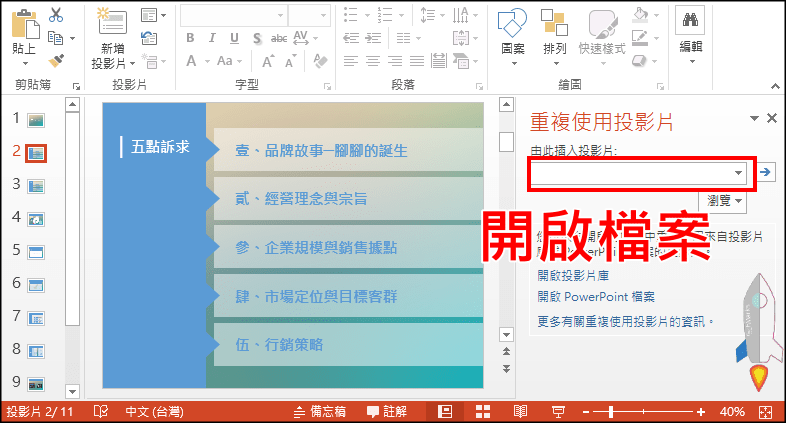Open Shape Outline pen color
This screenshot has width=786, height=423.
640,38
